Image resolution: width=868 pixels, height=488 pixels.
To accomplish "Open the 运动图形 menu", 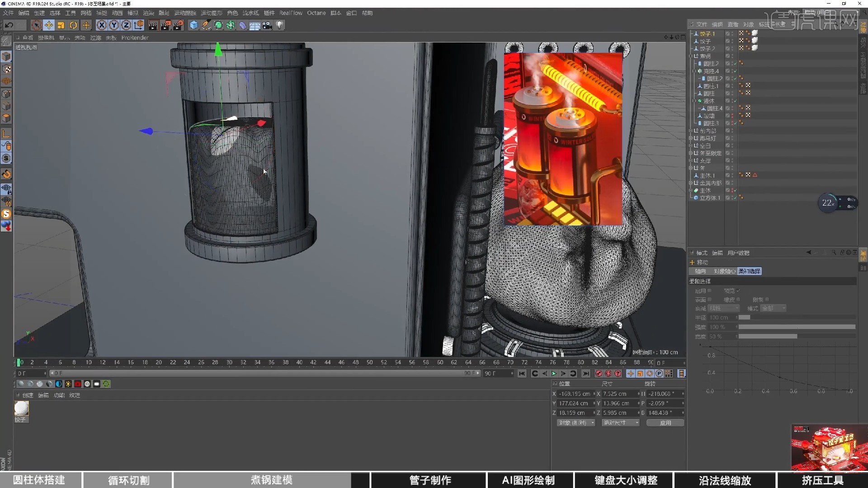I will (x=211, y=13).
